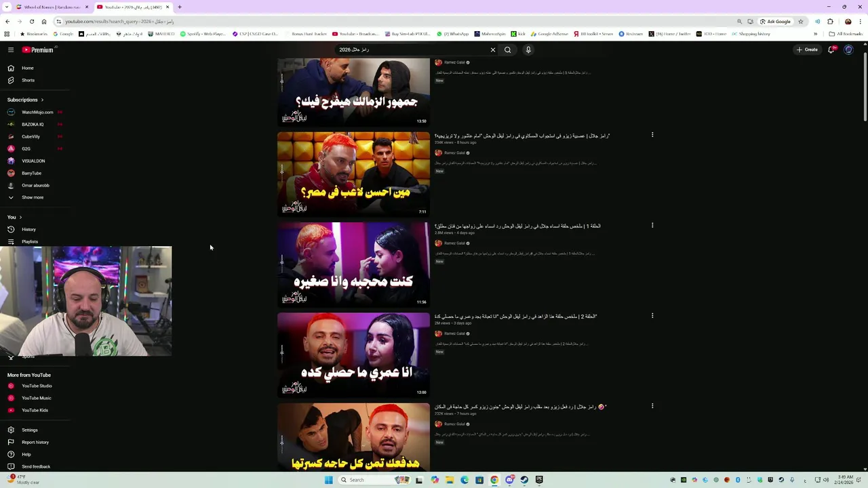The width and height of the screenshot is (868, 488).
Task: Open the Kick bookmark
Action: pyautogui.click(x=519, y=33)
